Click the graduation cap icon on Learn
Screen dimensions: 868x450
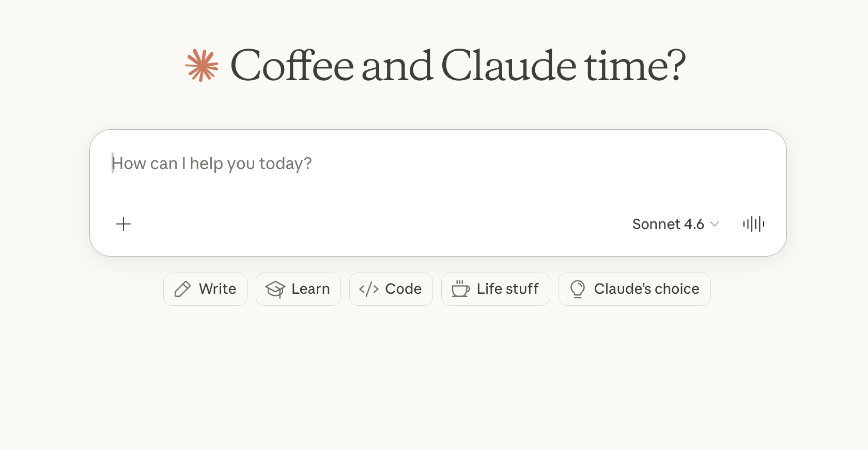275,289
